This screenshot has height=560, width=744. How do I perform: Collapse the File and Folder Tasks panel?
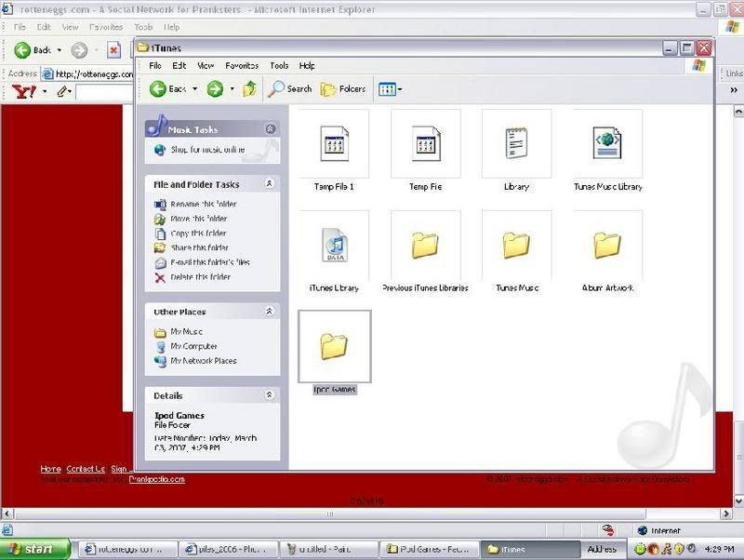(269, 183)
